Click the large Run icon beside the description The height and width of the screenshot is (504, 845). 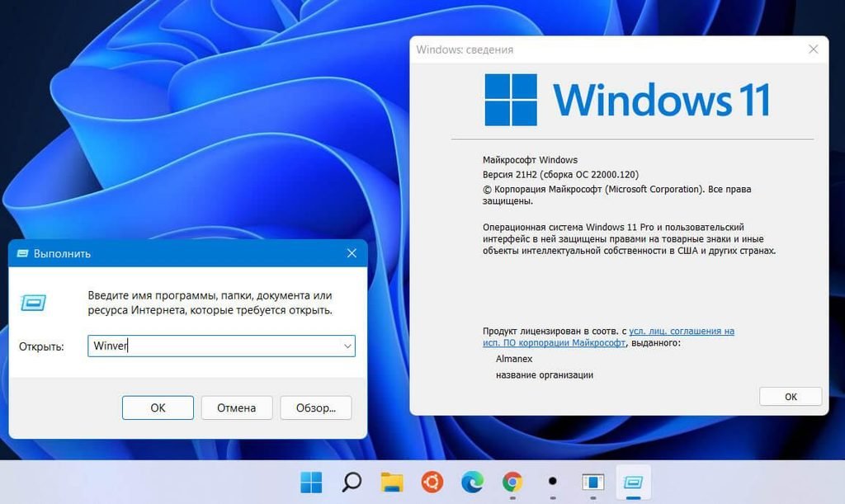click(x=33, y=303)
